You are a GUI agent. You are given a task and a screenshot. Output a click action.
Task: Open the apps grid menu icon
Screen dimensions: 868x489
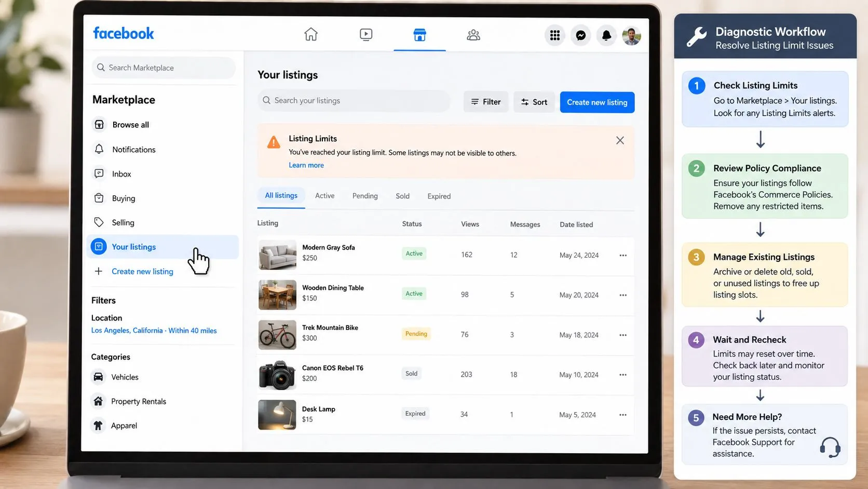coord(555,35)
